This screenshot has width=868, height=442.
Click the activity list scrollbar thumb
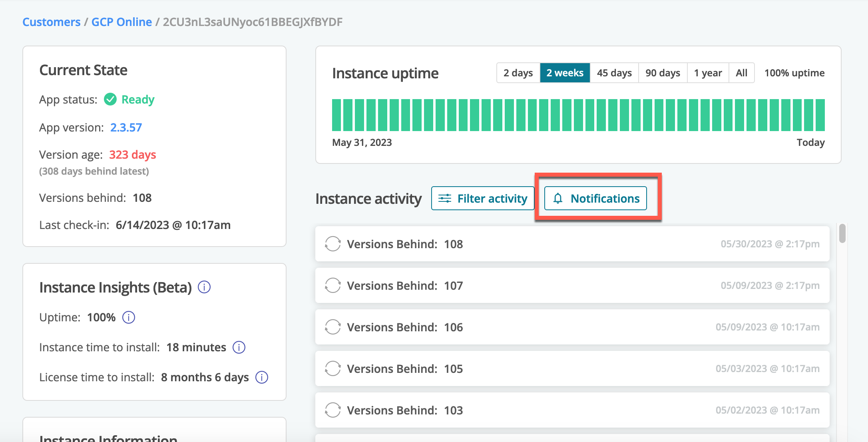click(x=842, y=233)
